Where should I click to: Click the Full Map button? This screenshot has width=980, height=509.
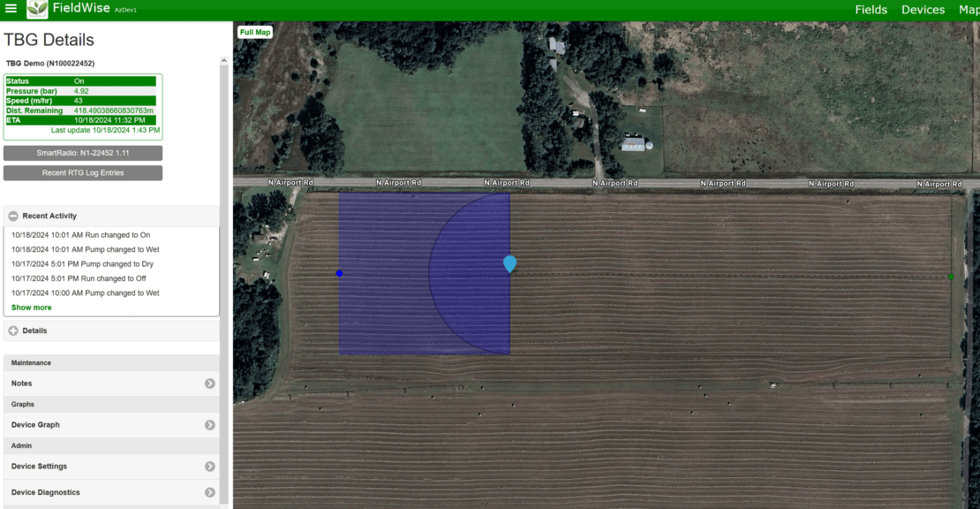click(255, 33)
